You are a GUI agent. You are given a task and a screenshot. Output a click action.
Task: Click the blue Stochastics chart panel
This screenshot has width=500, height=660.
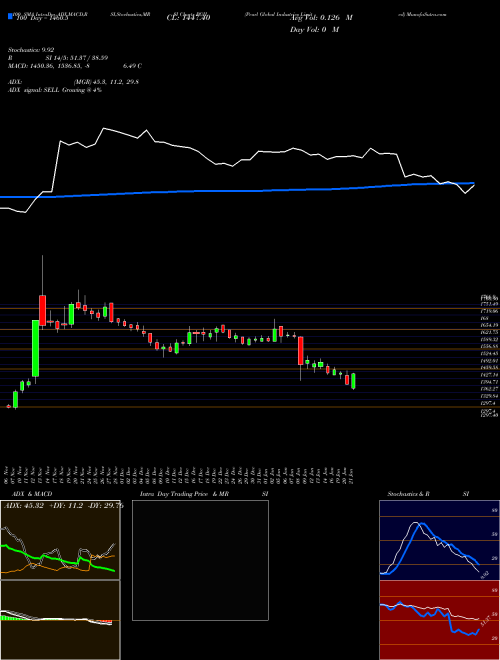point(439,540)
